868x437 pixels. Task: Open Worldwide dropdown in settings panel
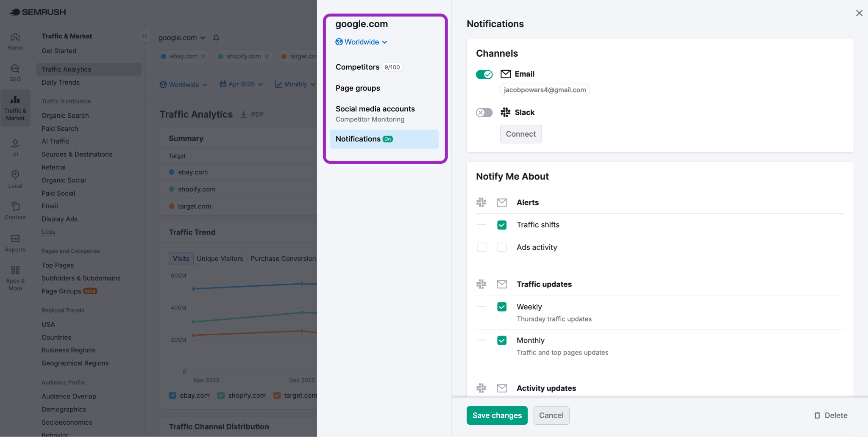[x=361, y=42]
